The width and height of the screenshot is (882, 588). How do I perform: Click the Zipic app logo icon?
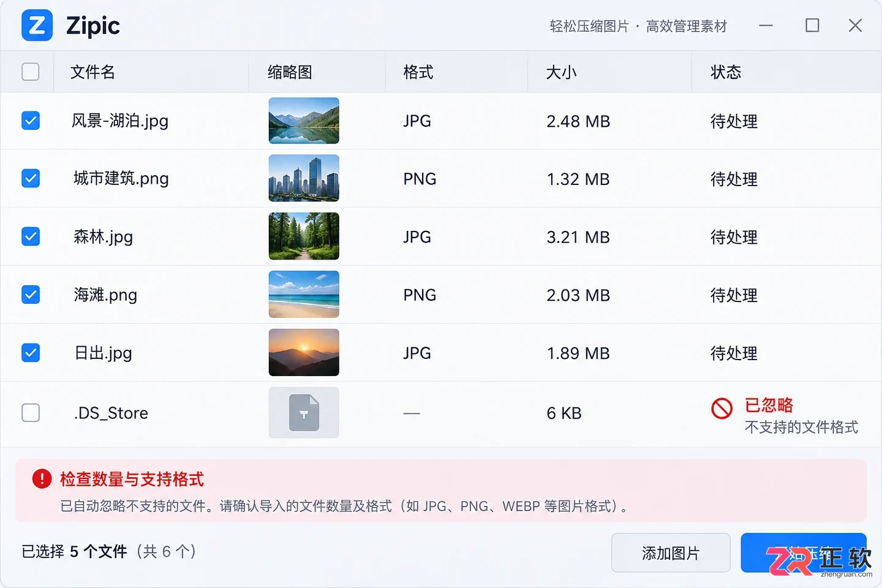click(x=37, y=26)
